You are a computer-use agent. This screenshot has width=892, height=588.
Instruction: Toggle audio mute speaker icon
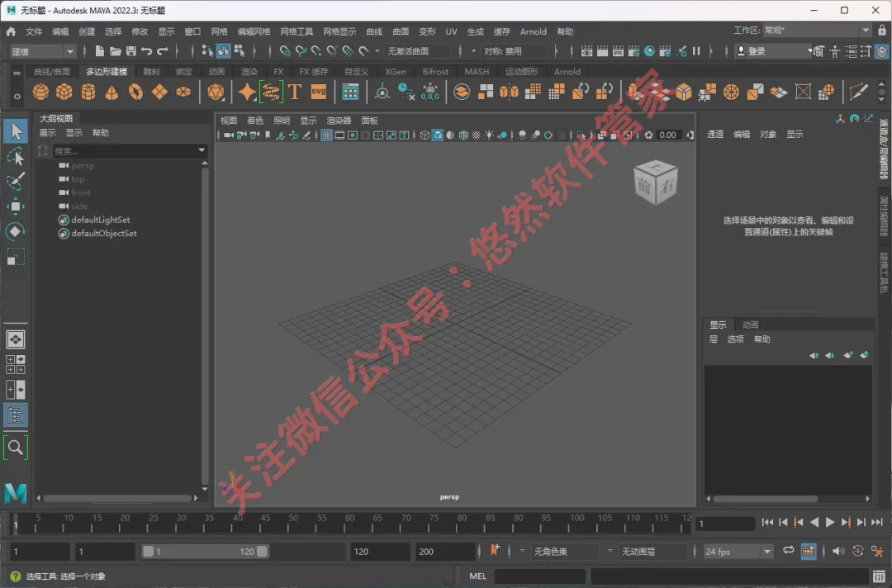pos(838,551)
